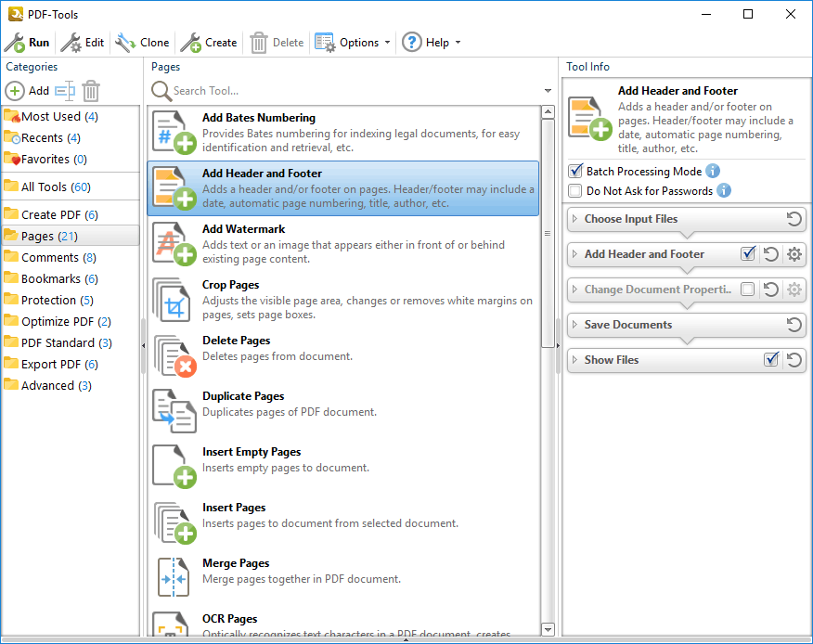
Task: Open the Optimize PDF category
Action: [71, 321]
